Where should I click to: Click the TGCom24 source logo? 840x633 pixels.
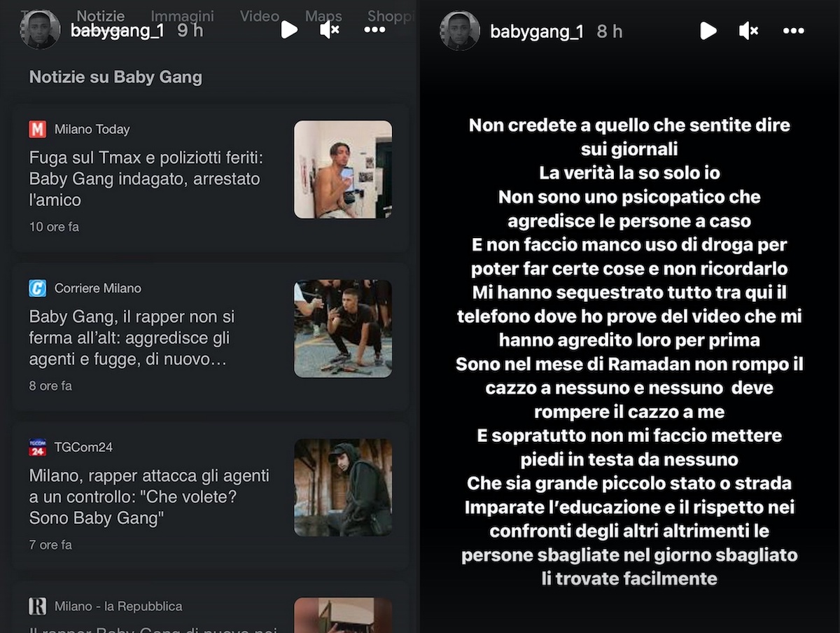[x=37, y=447]
